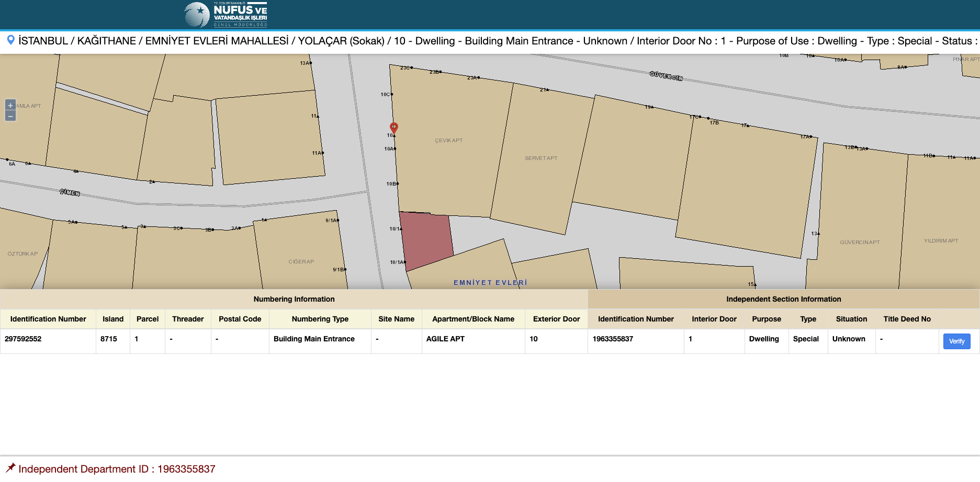Zoom in the map with plus button

(x=10, y=105)
